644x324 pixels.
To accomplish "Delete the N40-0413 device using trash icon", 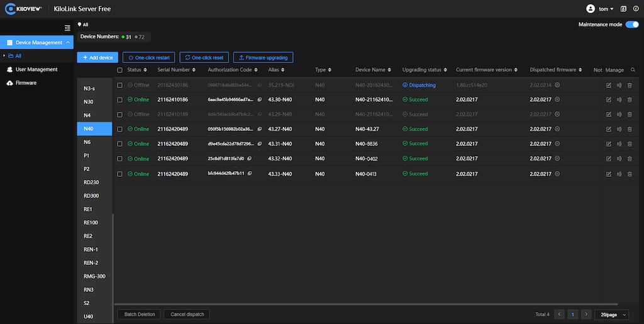I will [x=630, y=174].
